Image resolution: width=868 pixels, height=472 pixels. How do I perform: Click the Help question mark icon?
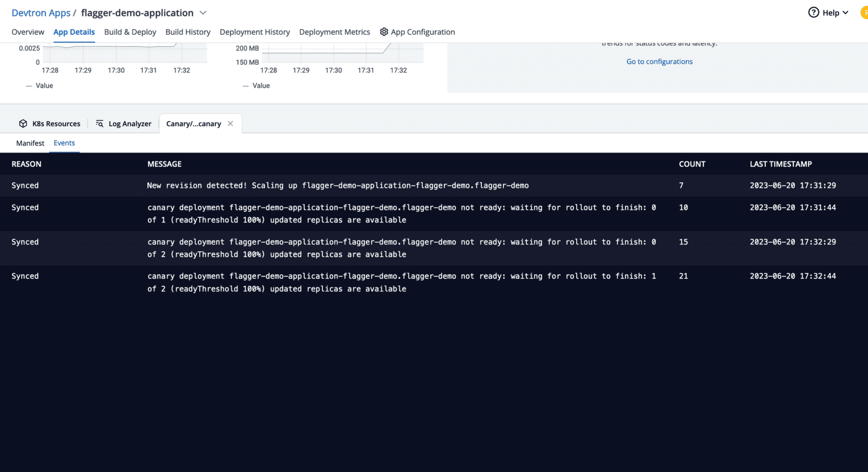point(814,13)
